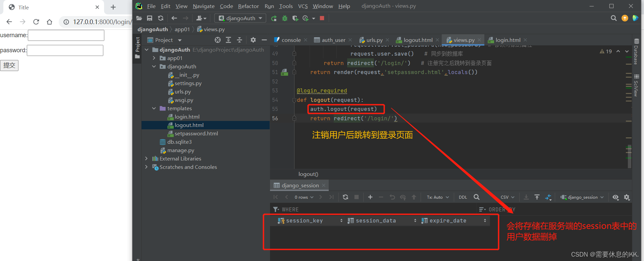The width and height of the screenshot is (644, 261).
Task: Expand the app01 folder
Action: pyautogui.click(x=154, y=58)
